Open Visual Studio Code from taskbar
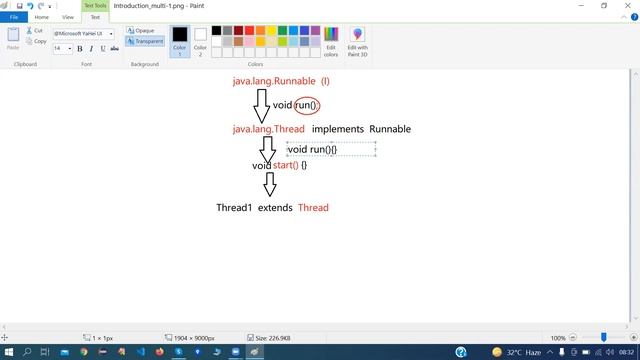Viewport: 640px width, 360px height. click(141, 352)
